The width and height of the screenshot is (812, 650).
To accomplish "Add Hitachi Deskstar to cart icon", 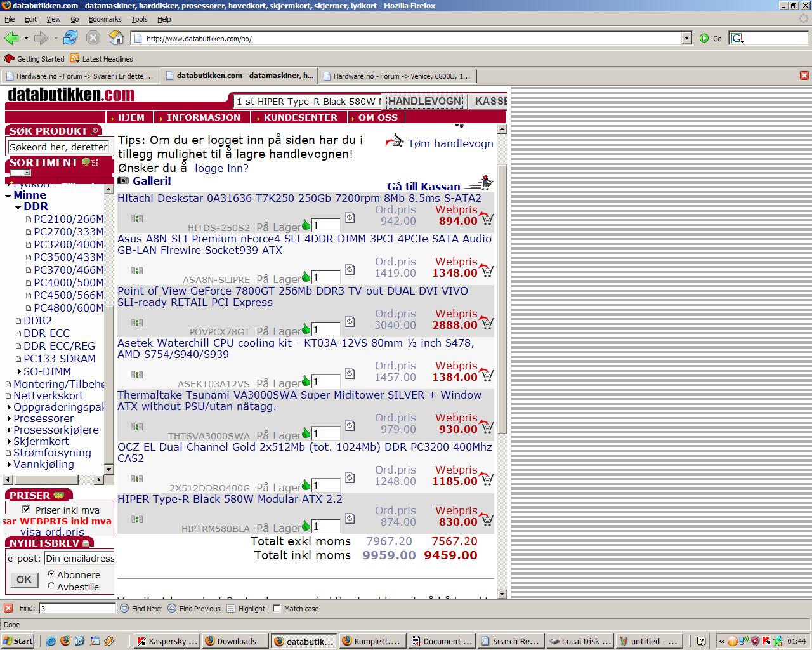I will point(486,219).
